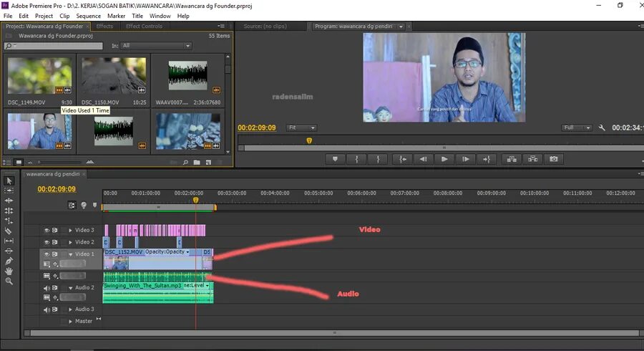The width and height of the screenshot is (644, 351).
Task: Switch Project panel to icon view
Action: click(x=19, y=163)
